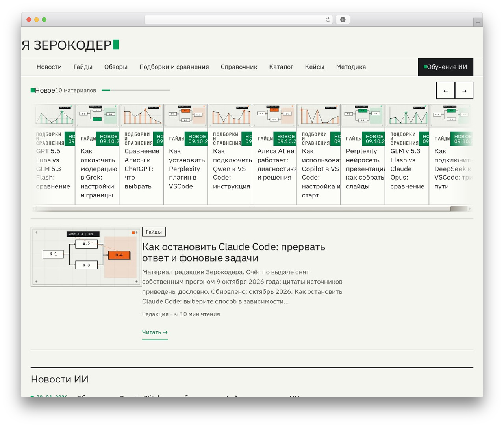Click the Новости ИИ section heading
The height and width of the screenshot is (427, 504).
59,379
